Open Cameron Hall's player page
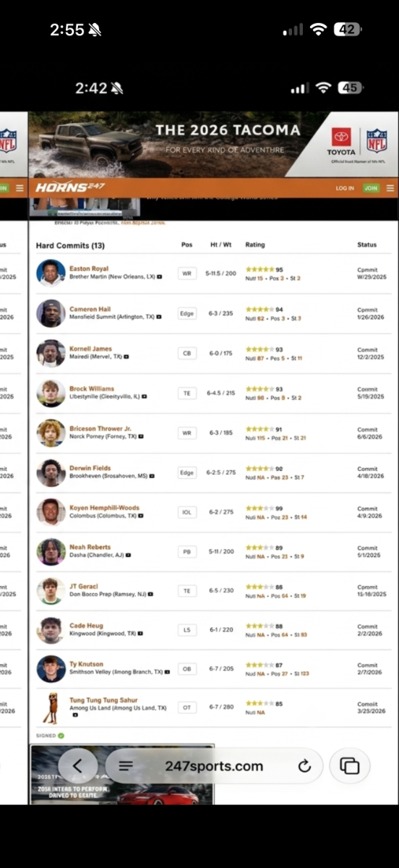The width and height of the screenshot is (399, 868). pyautogui.click(x=90, y=309)
